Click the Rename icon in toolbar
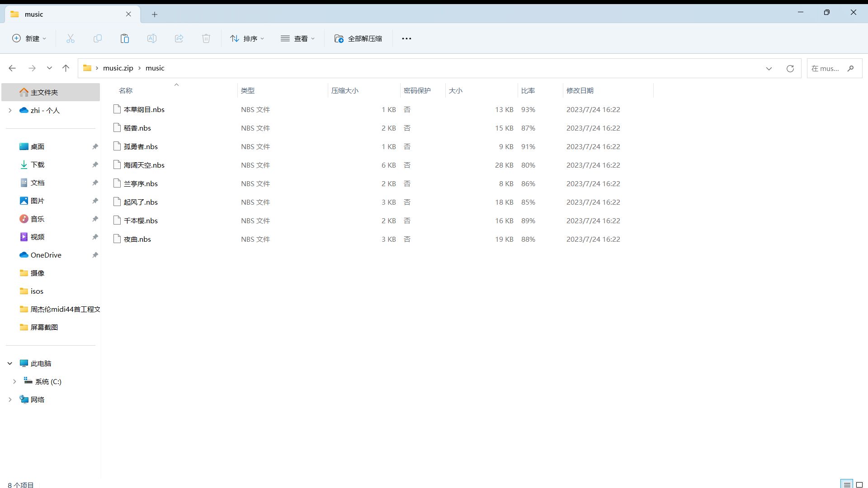 tap(151, 38)
